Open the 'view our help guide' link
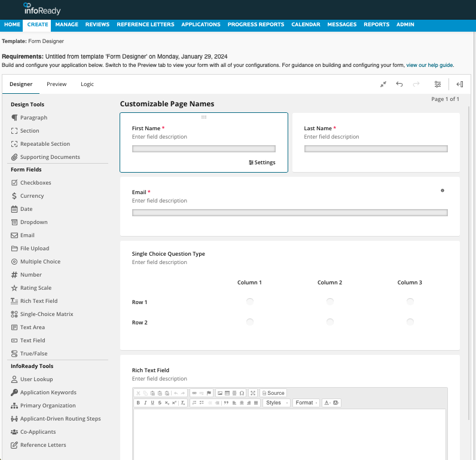 point(429,65)
